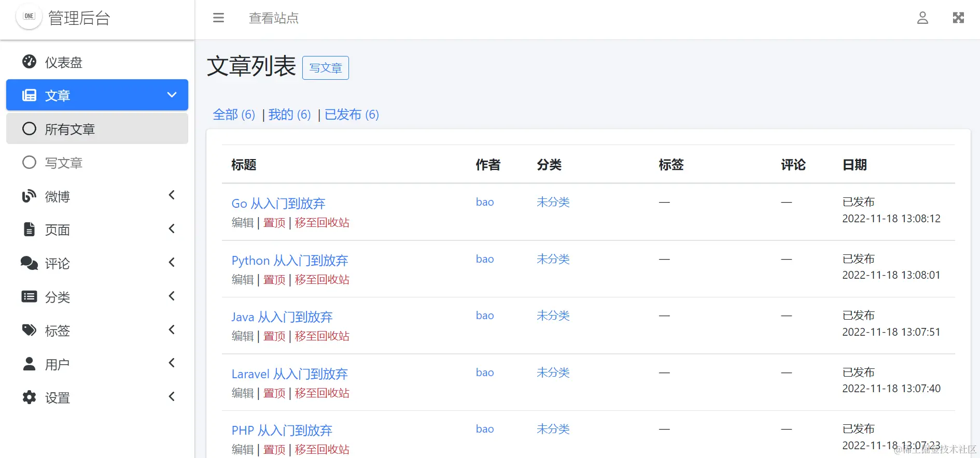Click author bao in the Go row
This screenshot has width=980, height=458.
485,202
